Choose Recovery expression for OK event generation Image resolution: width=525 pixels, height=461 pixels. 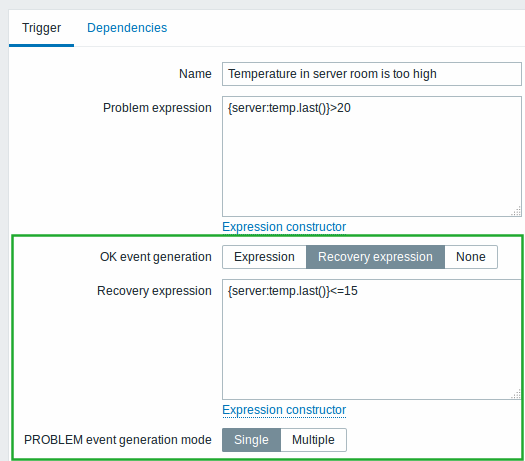coord(375,257)
